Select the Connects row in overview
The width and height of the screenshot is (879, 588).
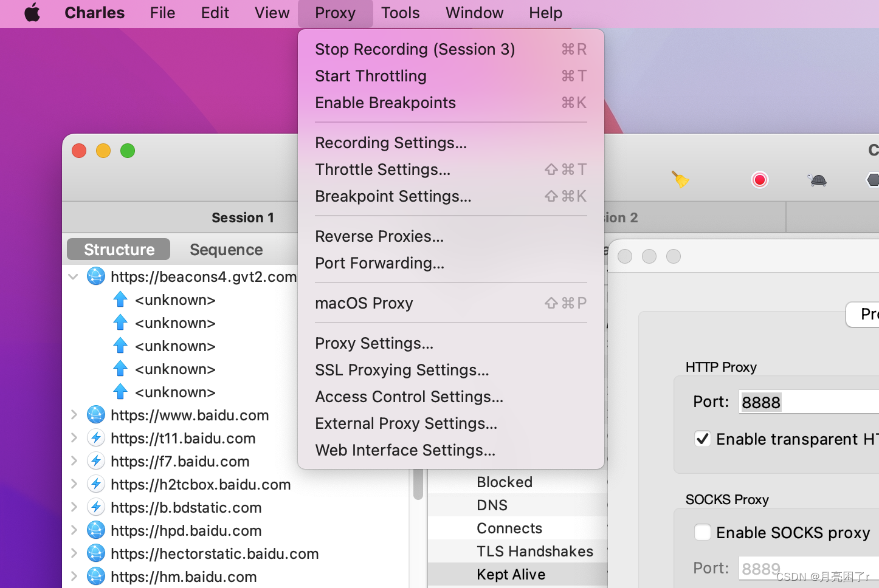pyautogui.click(x=517, y=528)
